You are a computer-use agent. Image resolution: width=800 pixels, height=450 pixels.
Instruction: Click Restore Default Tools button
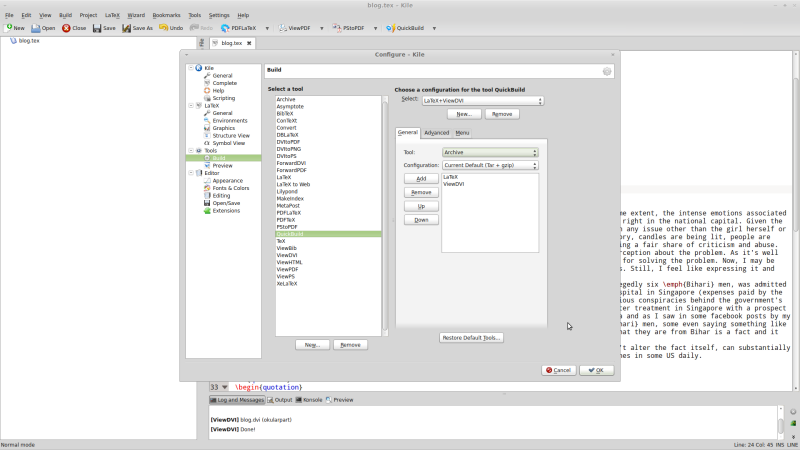[471, 338]
